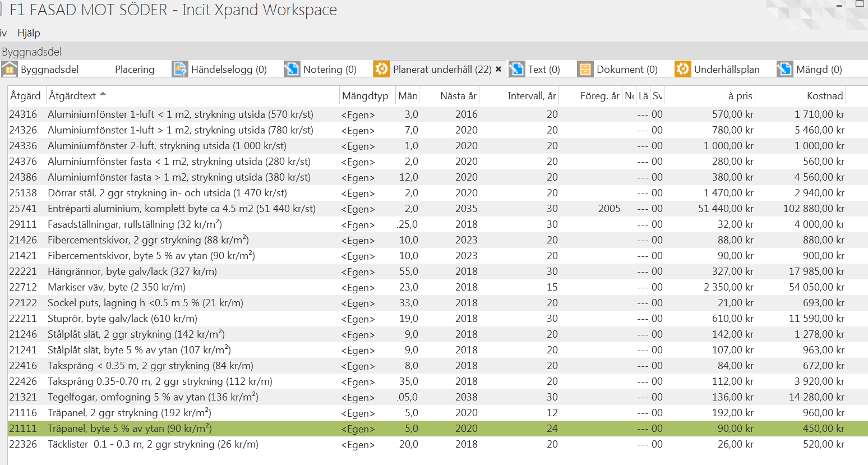The width and height of the screenshot is (868, 465).
Task: Click the 2005 Föreg. år cell
Action: click(x=609, y=209)
